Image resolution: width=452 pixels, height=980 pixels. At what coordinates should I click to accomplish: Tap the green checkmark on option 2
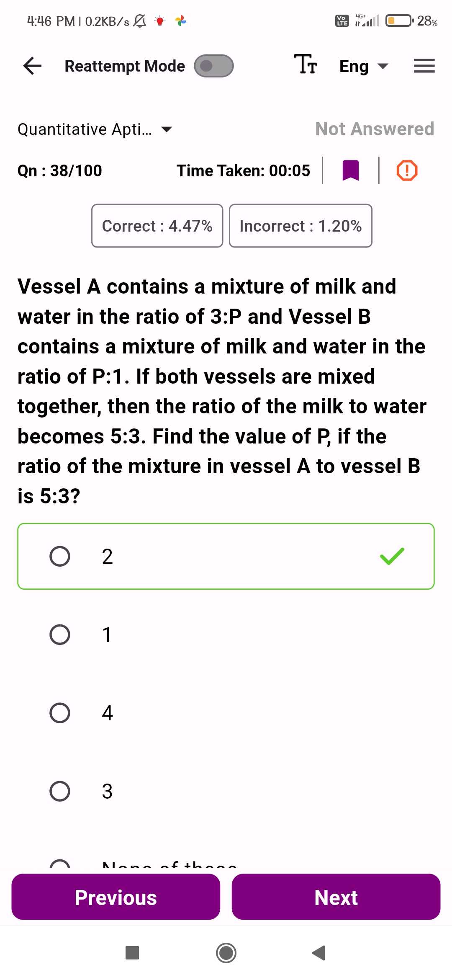coord(392,556)
